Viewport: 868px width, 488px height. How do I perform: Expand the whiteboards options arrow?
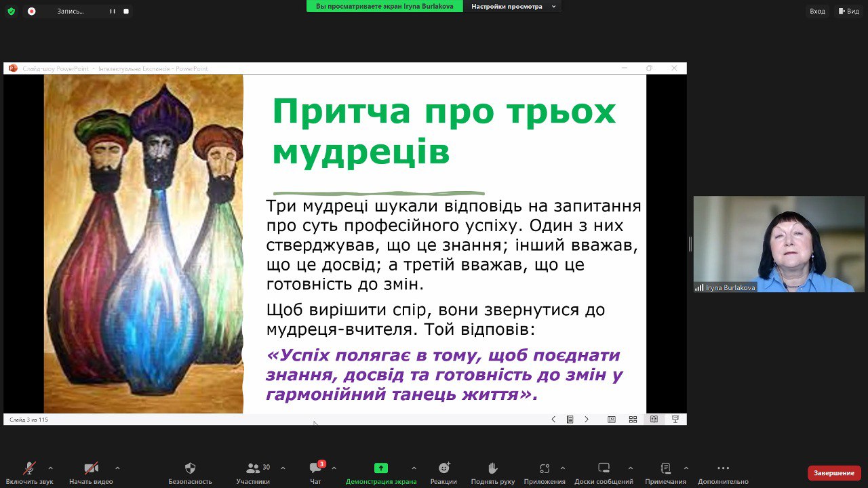[630, 468]
